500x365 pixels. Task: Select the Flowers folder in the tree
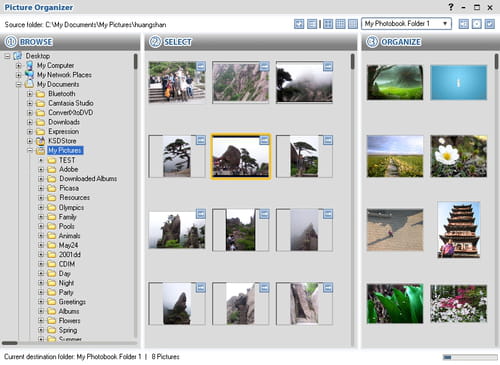[69, 321]
